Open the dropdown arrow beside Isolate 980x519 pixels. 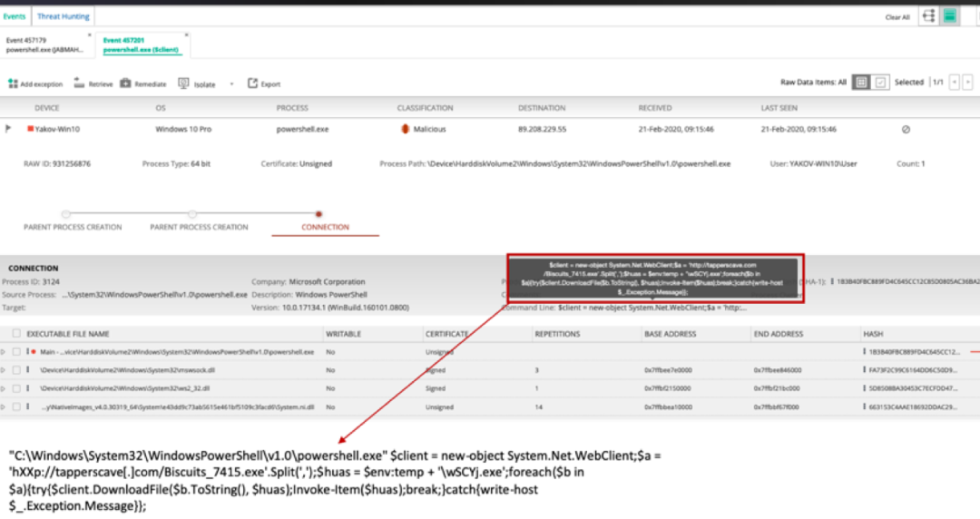pyautogui.click(x=232, y=83)
